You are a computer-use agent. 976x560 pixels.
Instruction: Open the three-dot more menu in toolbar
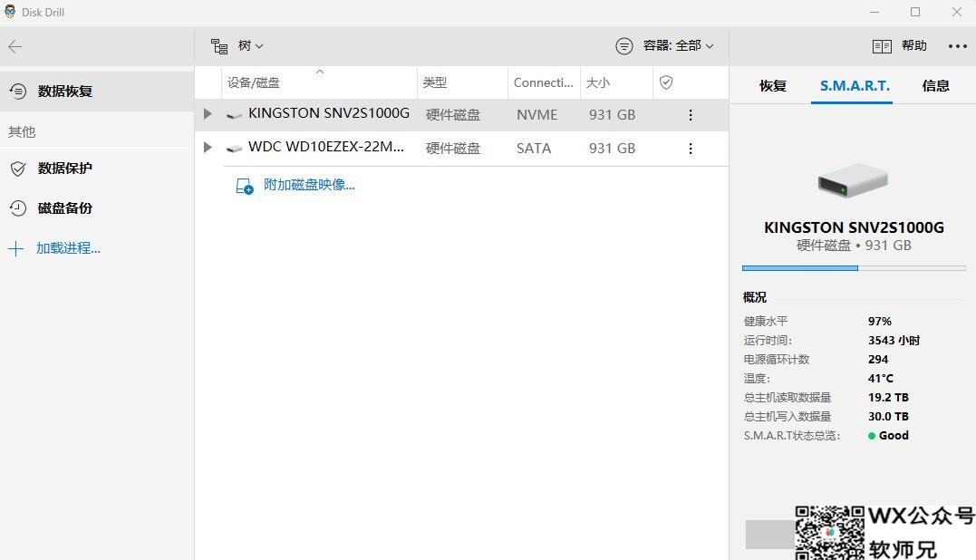957,46
